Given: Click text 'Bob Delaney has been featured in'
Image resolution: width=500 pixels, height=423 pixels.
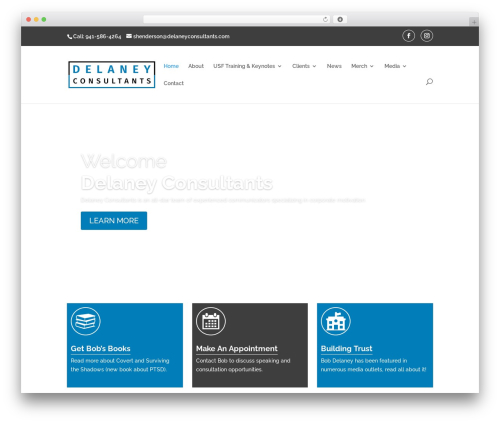Looking at the screenshot, I should click(x=364, y=361).
